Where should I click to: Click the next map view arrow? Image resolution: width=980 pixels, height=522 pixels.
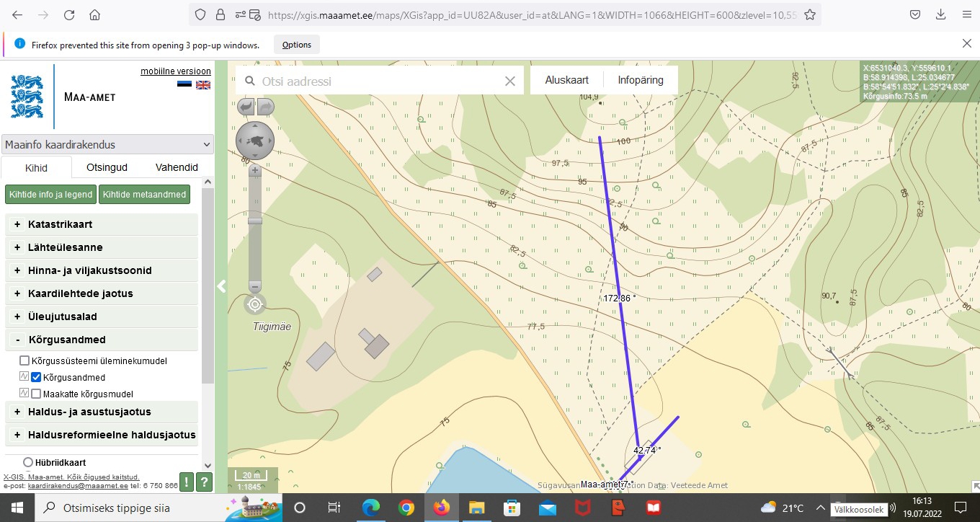[265, 107]
